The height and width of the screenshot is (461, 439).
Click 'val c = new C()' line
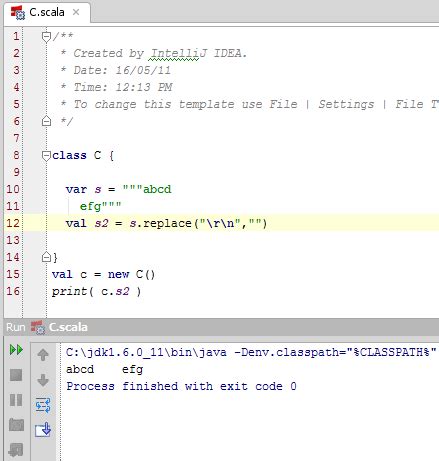point(103,274)
